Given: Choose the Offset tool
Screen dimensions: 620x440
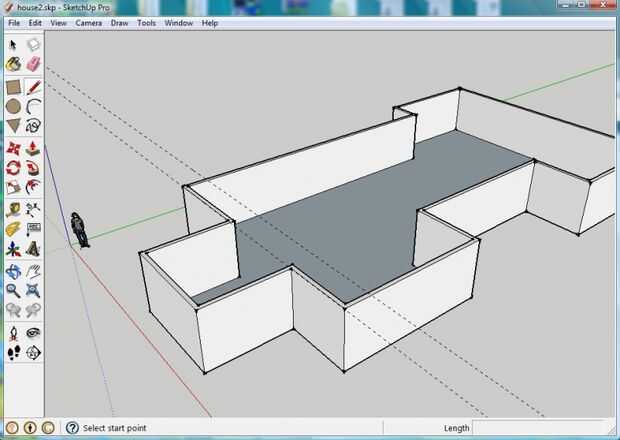Looking at the screenshot, I should (x=33, y=187).
